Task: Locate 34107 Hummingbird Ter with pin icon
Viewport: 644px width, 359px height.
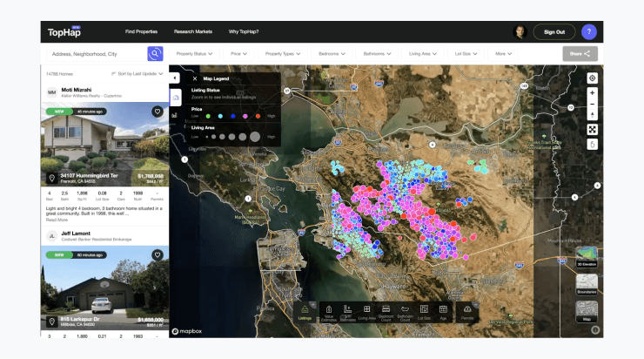Action: tap(51, 178)
